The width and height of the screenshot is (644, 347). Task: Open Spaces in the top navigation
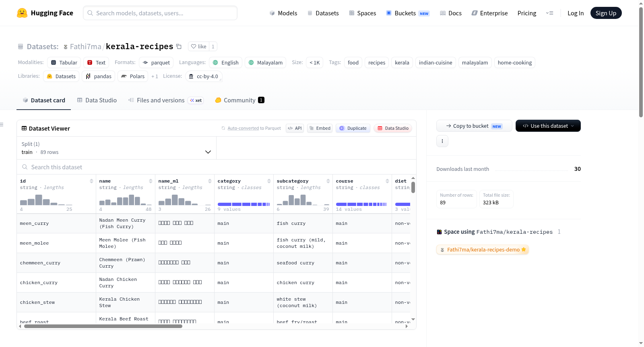pos(362,13)
